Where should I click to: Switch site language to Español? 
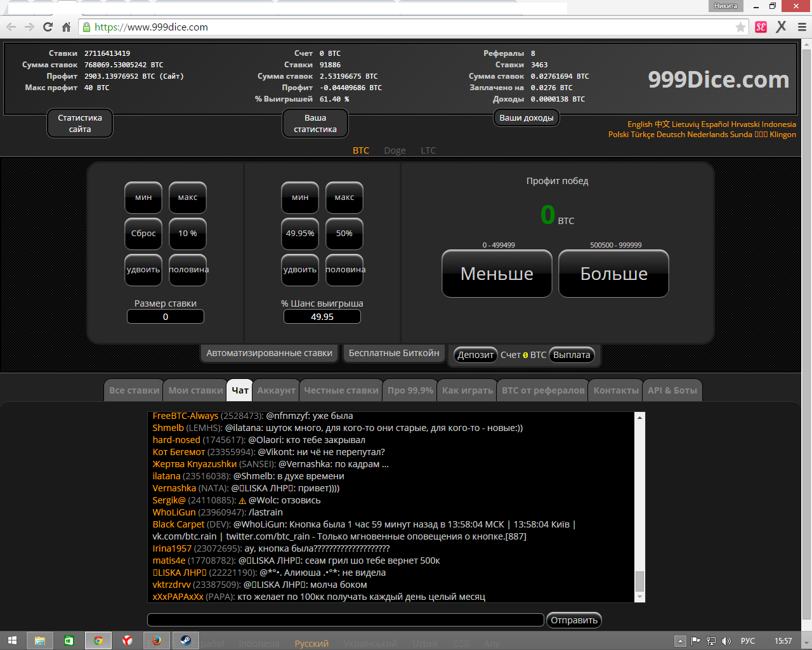[715, 124]
